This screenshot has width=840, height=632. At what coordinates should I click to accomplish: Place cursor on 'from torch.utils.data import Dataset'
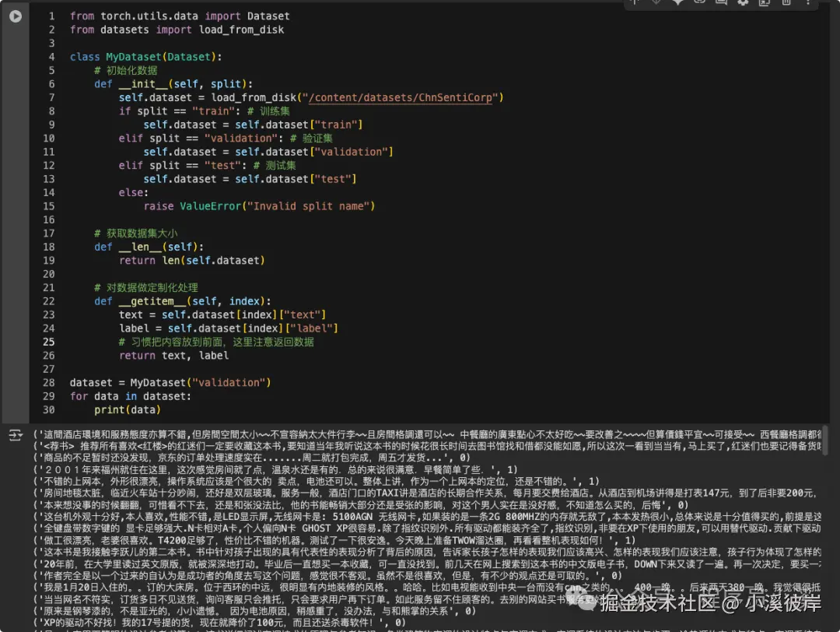(180, 16)
